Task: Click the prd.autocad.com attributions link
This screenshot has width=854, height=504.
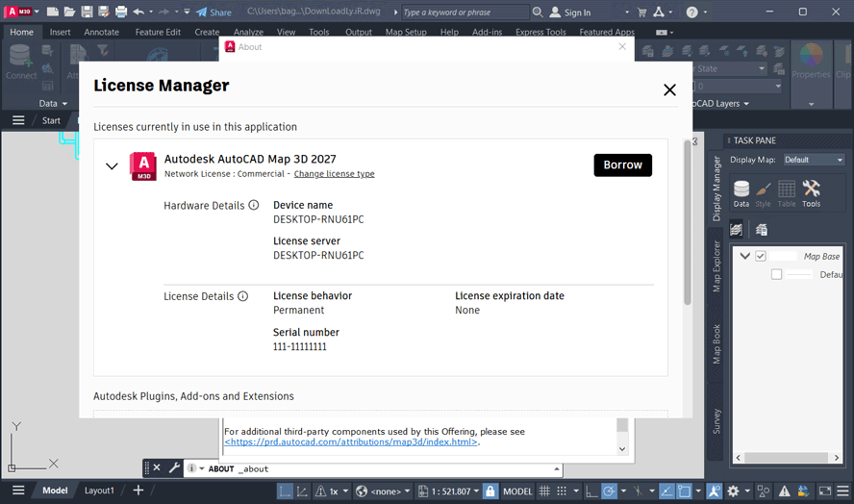Action: [x=351, y=441]
